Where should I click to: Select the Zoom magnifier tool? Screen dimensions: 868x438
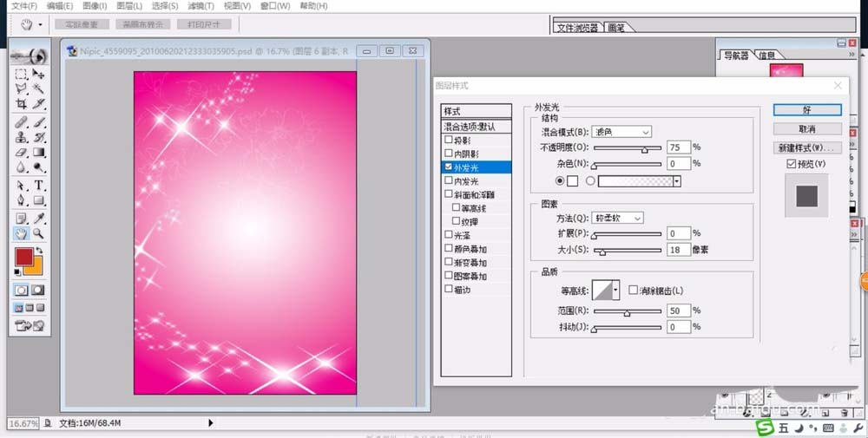click(x=38, y=233)
